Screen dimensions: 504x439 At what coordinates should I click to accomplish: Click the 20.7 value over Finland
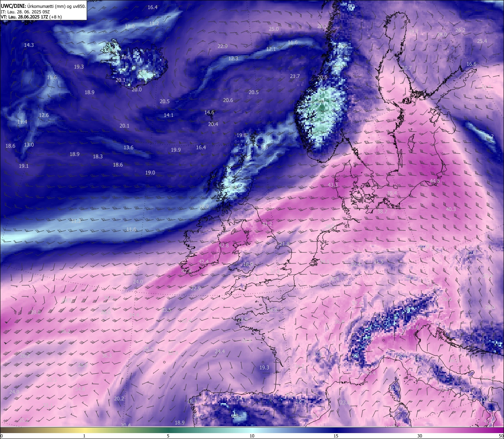point(406,68)
